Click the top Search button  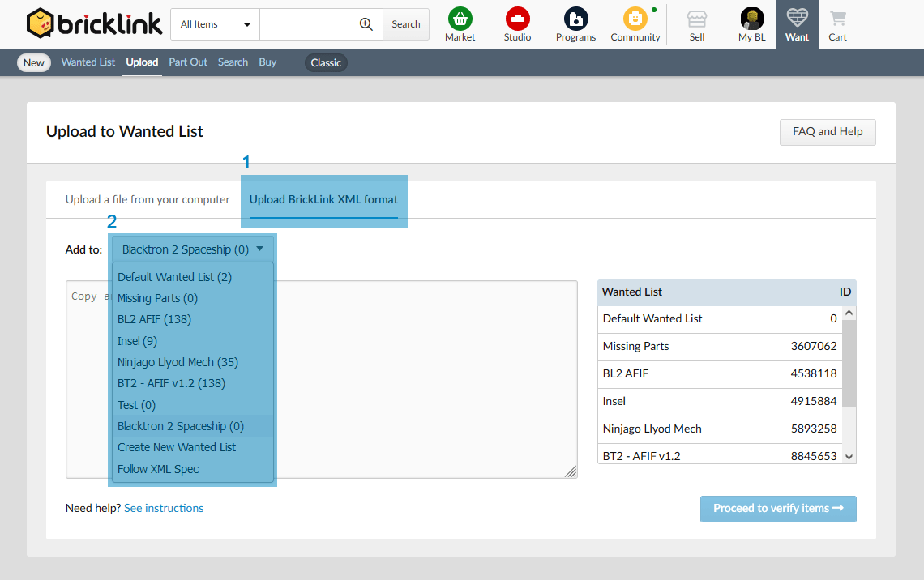[406, 24]
